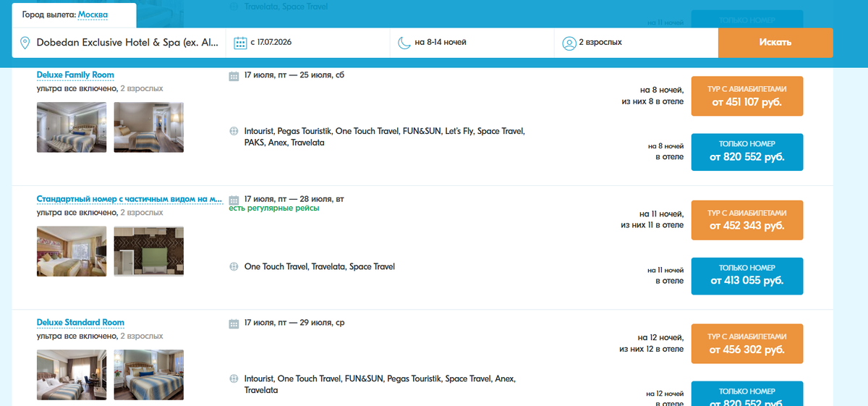868x406 pixels.
Task: Click the globe icon beside One Touch Travel, Travelata, Space Travel
Action: click(x=234, y=267)
